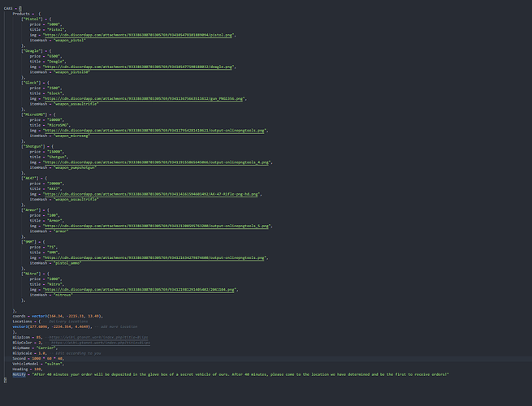Image resolution: width=532 pixels, height=406 pixels.
Task: Click the price value "75"
Action: pos(51,248)
